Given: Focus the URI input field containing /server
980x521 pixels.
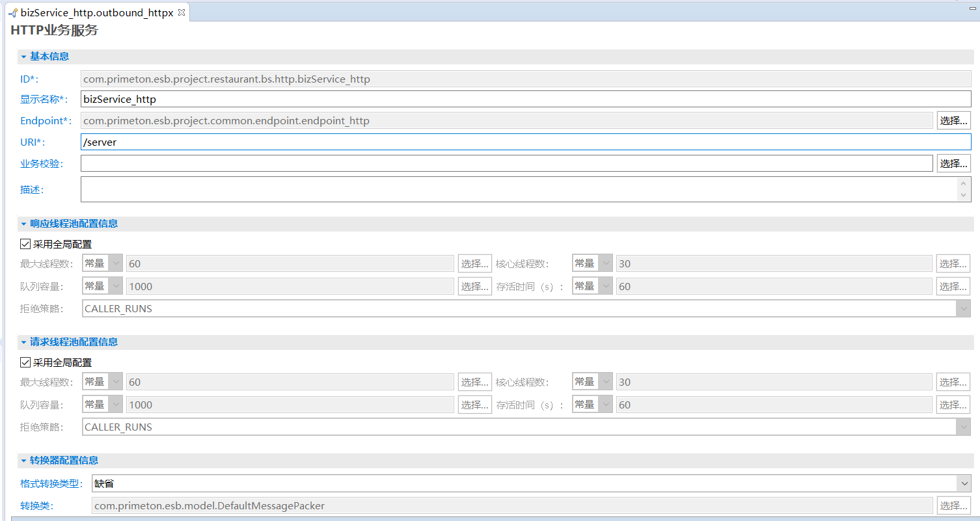Looking at the screenshot, I should (x=525, y=142).
